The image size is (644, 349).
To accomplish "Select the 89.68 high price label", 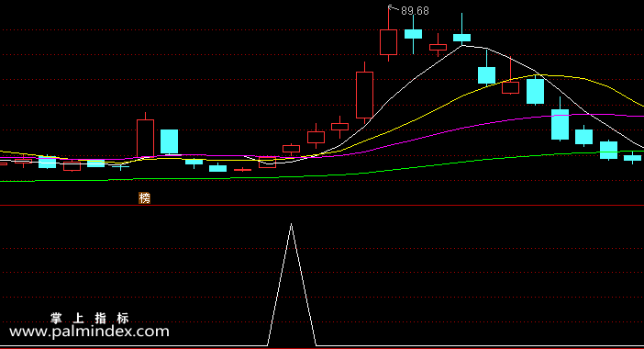I will point(415,11).
